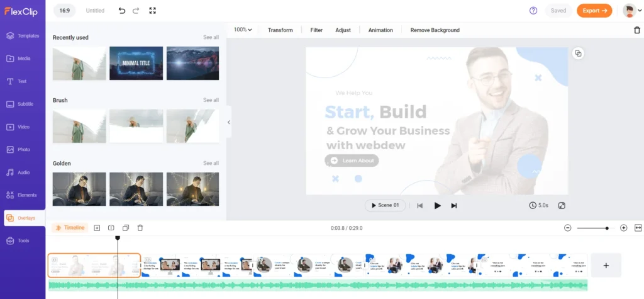Image resolution: width=644 pixels, height=299 pixels.
Task: Add a new scene with the large plus tile
Action: pyautogui.click(x=606, y=265)
